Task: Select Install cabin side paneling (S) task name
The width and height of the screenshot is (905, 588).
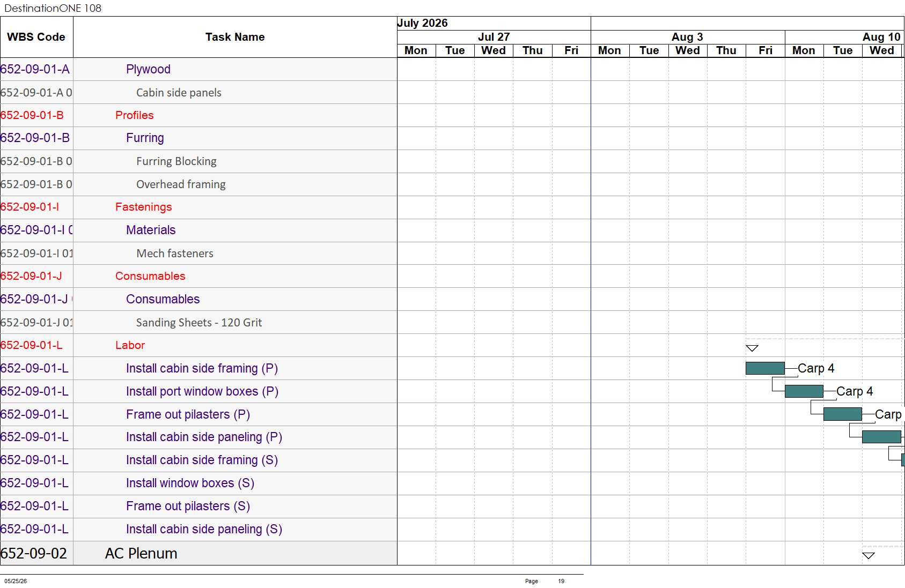Action: point(204,529)
